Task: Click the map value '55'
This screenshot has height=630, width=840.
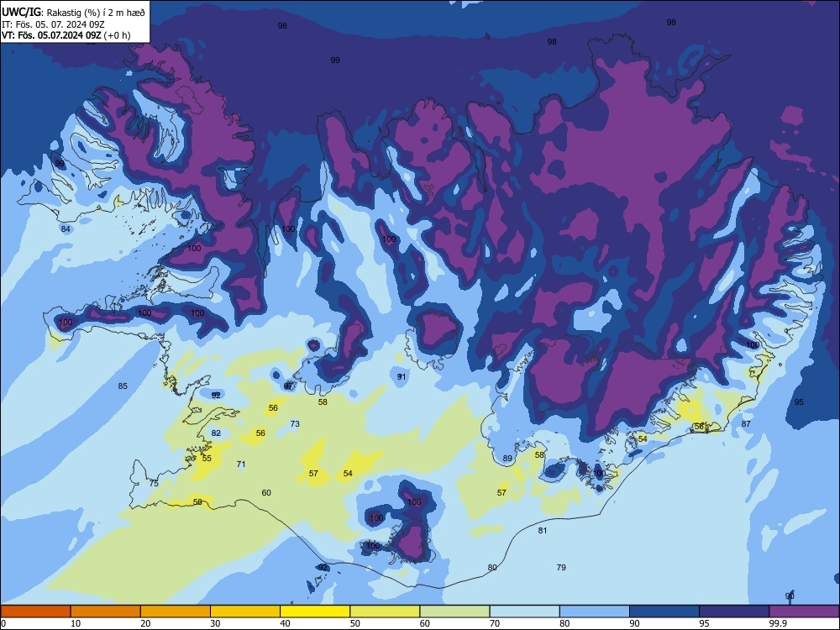Action: pyautogui.click(x=207, y=459)
